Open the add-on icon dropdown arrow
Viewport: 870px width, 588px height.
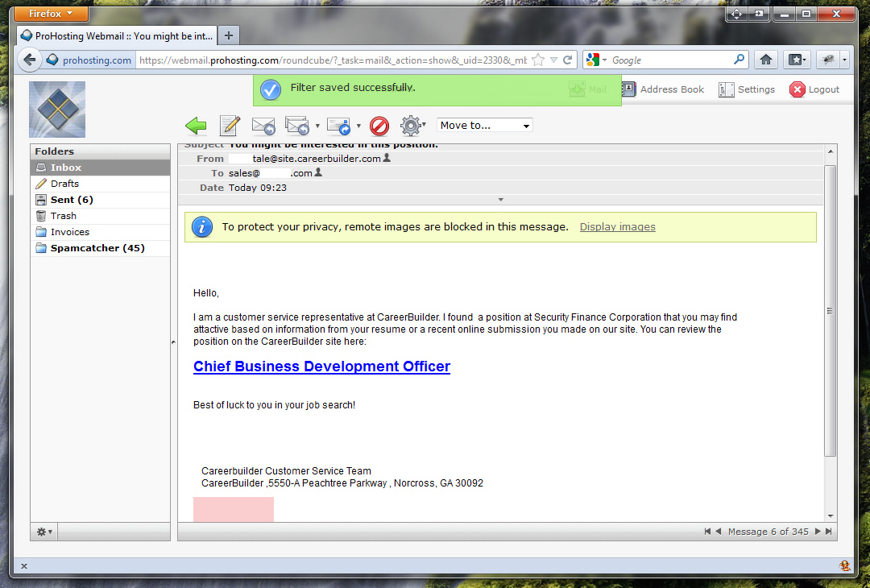click(844, 60)
